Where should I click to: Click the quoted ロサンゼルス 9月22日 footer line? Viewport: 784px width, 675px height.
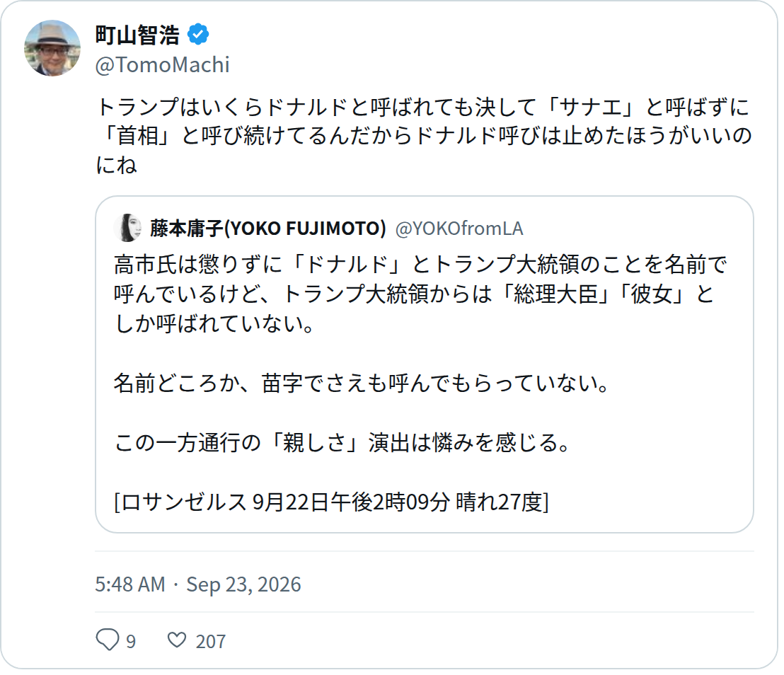[331, 502]
